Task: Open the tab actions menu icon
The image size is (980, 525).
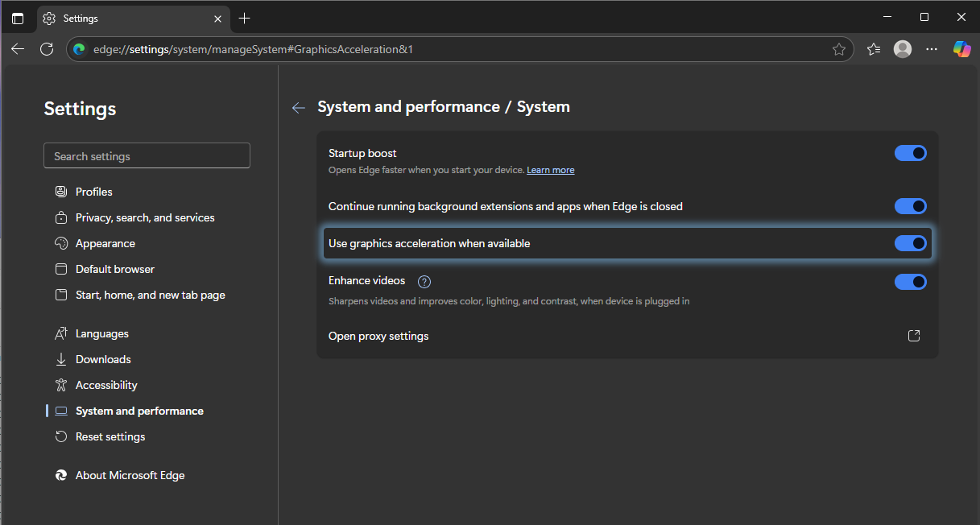Action: coord(18,19)
